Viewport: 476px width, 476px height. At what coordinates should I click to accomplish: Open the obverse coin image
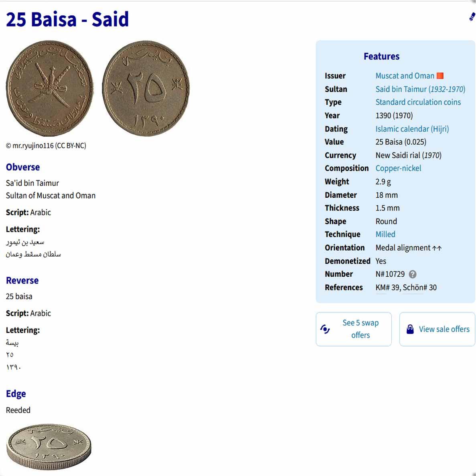coord(49,88)
